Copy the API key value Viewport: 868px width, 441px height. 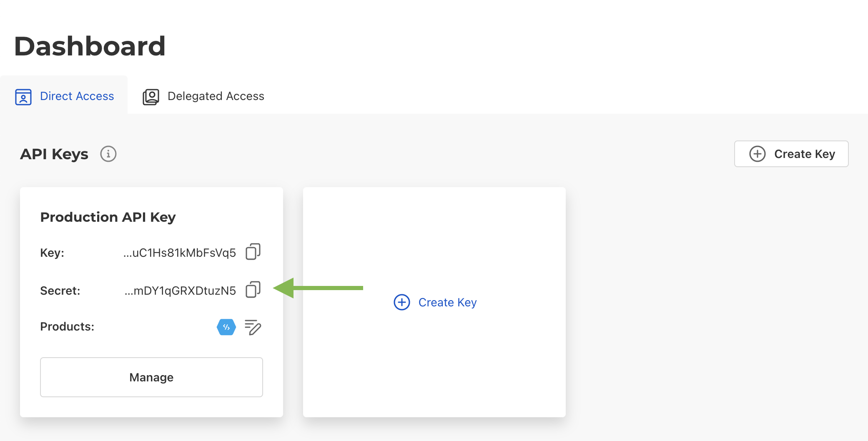[x=253, y=252]
